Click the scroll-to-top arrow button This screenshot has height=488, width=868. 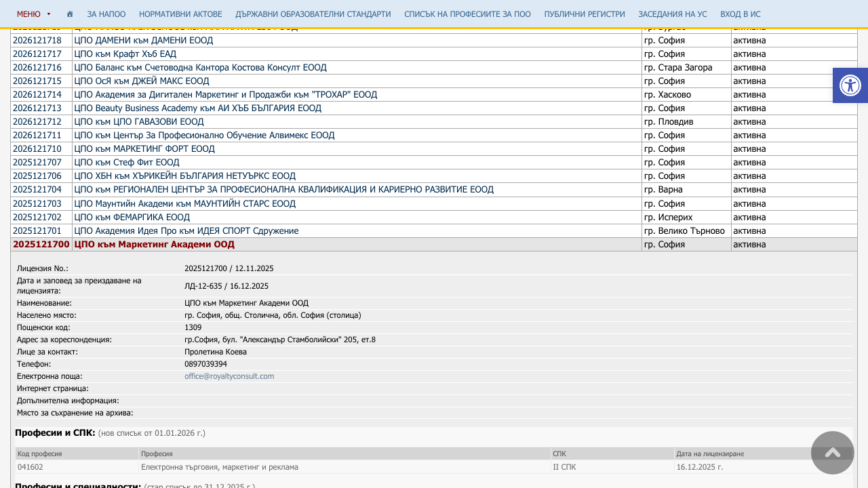tap(833, 453)
